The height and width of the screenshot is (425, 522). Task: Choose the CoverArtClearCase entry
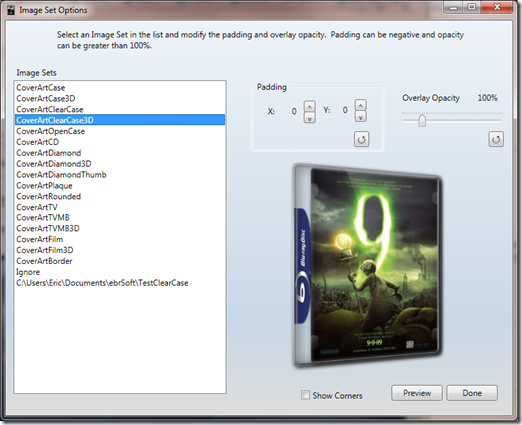120,109
